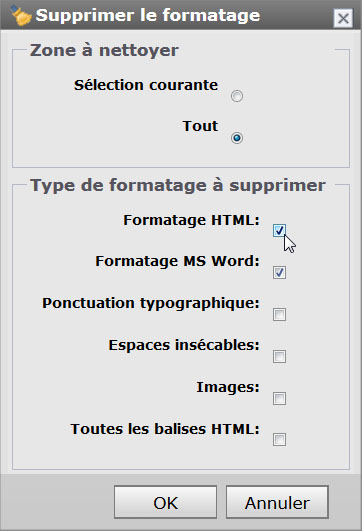Click the Ponctuation typographique text label
Image resolution: width=362 pixels, height=531 pixels.
151,304
